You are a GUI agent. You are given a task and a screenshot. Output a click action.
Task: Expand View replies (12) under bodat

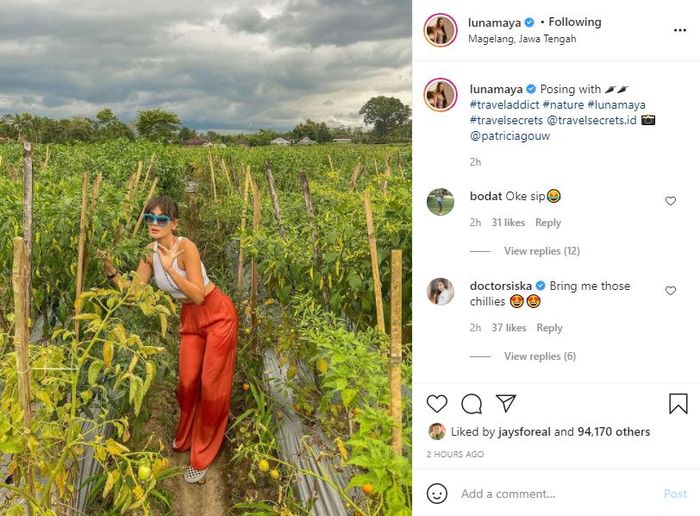click(x=542, y=251)
